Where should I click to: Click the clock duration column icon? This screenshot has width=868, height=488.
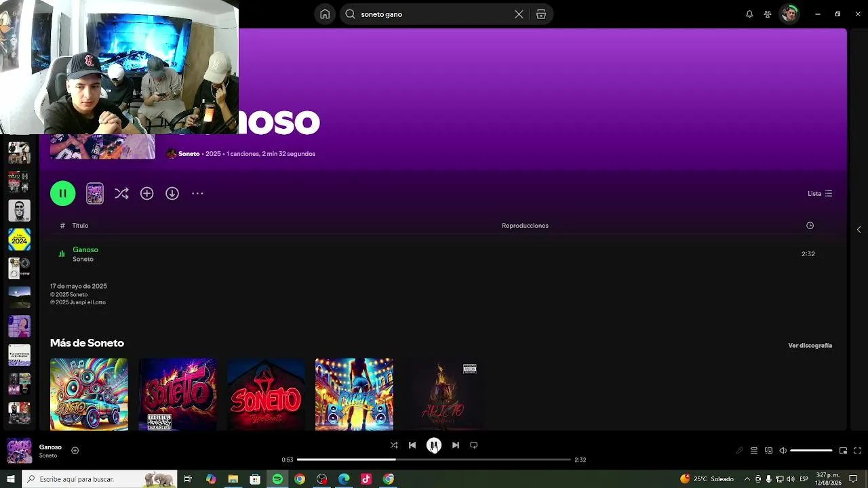point(810,226)
